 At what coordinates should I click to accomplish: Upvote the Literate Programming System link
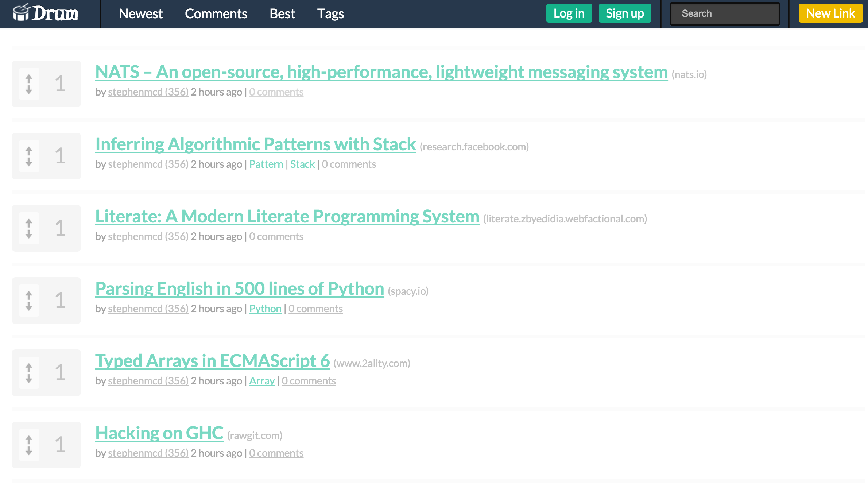[29, 223]
